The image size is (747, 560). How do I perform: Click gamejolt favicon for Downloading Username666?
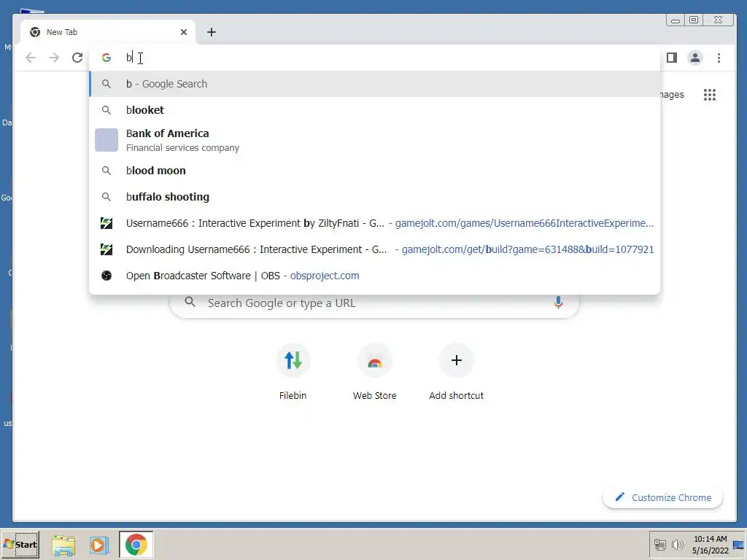coord(107,249)
